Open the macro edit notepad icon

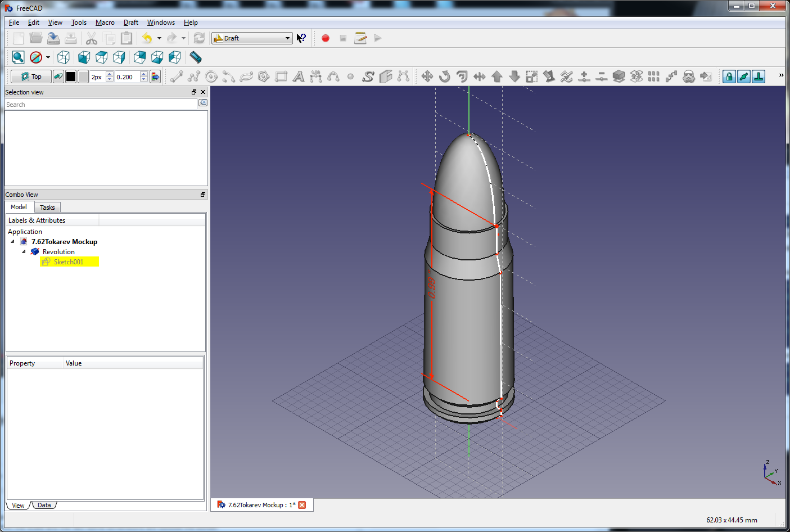(360, 38)
